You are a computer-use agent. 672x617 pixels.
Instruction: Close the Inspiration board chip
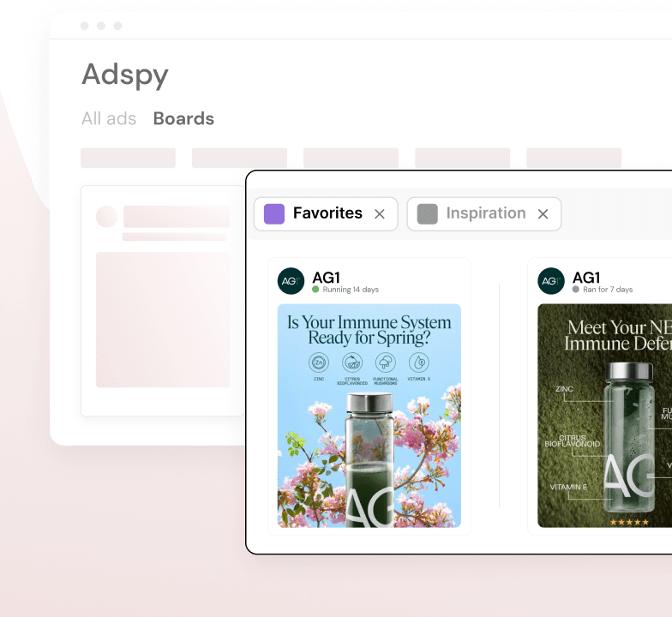(543, 214)
